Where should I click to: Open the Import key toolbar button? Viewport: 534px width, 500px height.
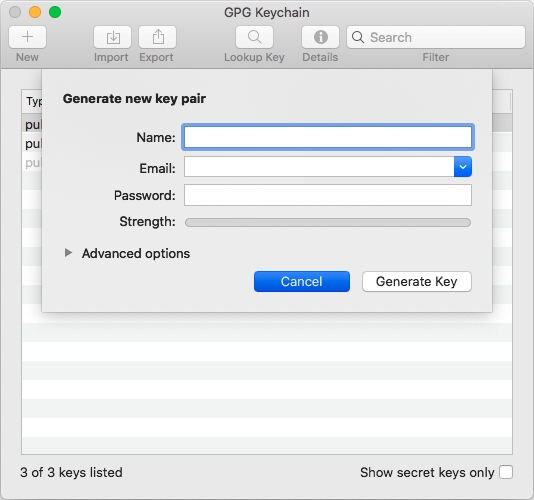pos(112,37)
